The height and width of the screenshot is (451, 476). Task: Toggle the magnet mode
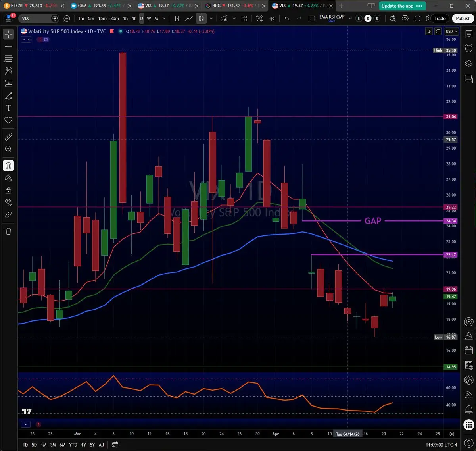point(8,166)
